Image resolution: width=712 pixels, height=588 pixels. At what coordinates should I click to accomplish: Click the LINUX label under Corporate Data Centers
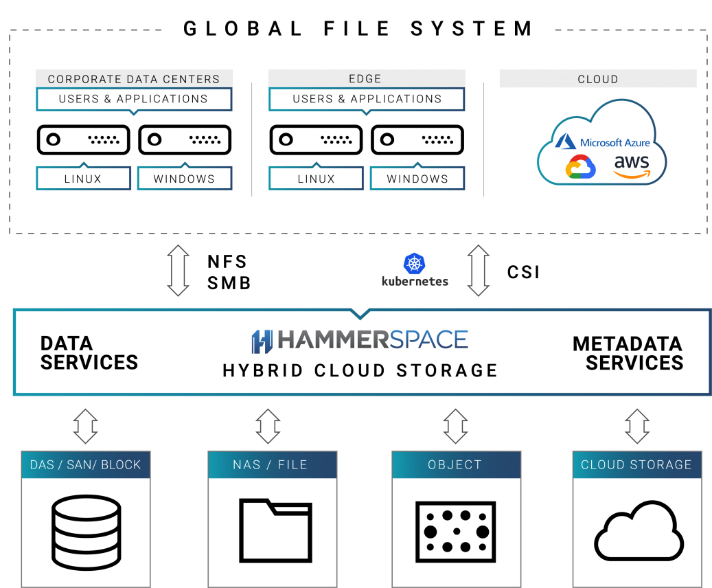(84, 179)
